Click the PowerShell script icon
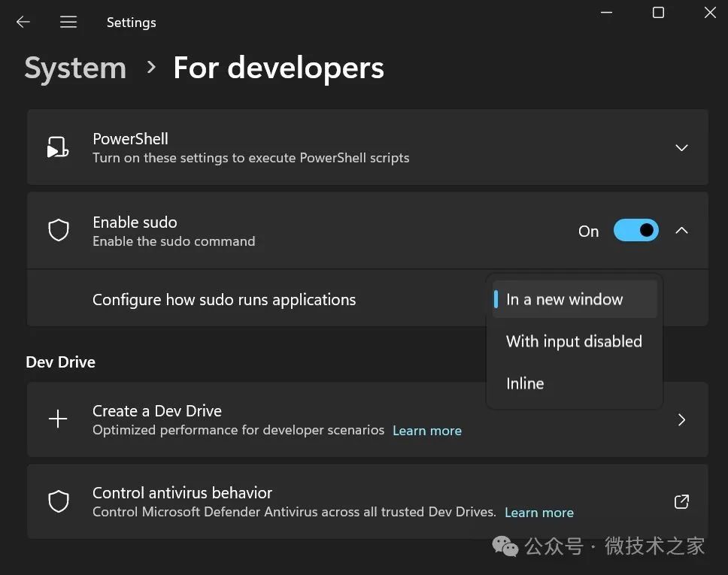The width and height of the screenshot is (728, 575). tap(58, 147)
